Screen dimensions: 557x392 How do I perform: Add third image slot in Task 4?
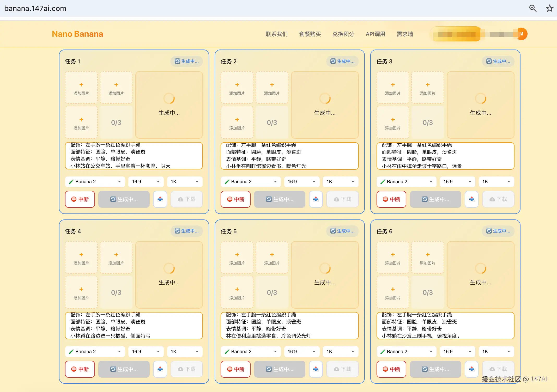81,292
